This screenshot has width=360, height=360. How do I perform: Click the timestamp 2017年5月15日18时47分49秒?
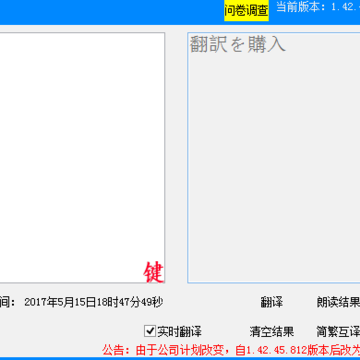pos(94,303)
